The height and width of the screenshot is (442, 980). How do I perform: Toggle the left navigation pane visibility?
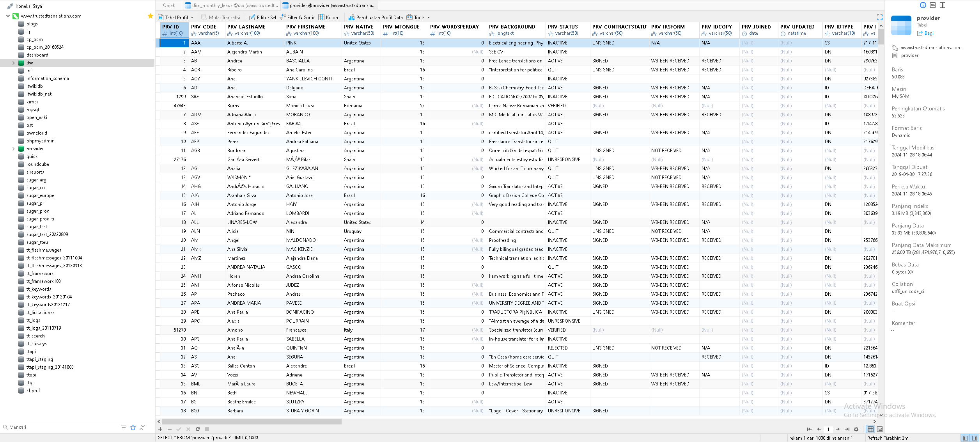click(x=966, y=438)
